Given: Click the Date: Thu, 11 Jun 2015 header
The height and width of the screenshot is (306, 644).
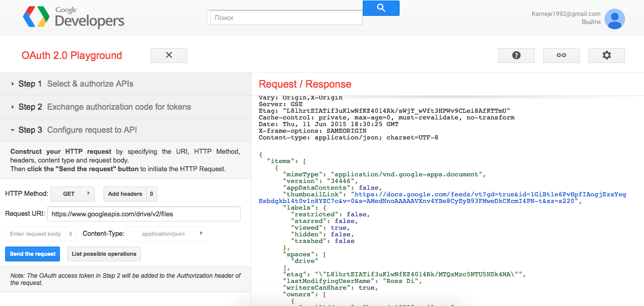Looking at the screenshot, I should click(x=328, y=124).
